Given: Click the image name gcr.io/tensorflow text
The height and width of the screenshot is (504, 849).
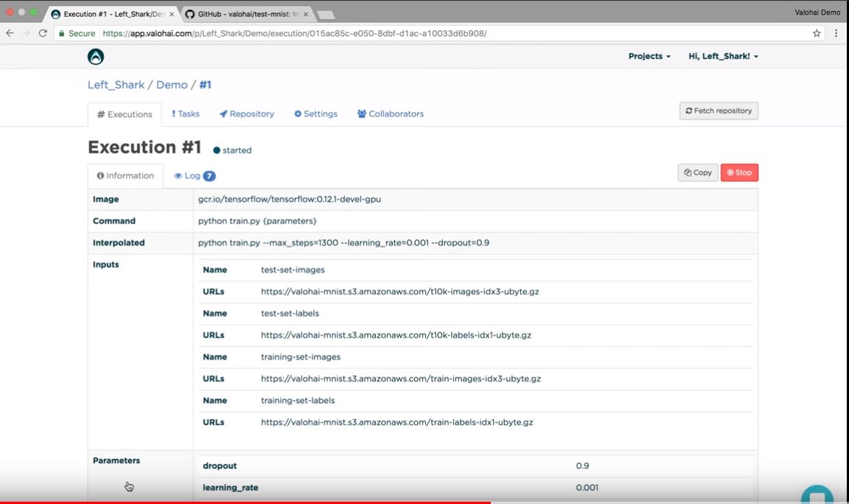Looking at the screenshot, I should [x=289, y=199].
